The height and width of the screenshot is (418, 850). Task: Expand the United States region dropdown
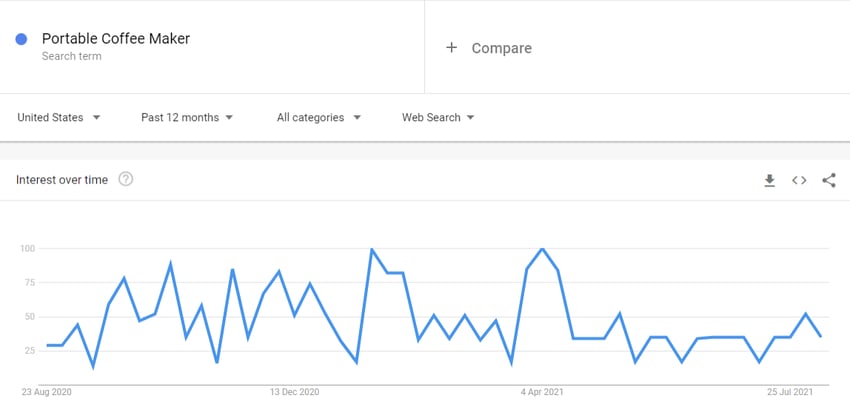pyautogui.click(x=59, y=118)
